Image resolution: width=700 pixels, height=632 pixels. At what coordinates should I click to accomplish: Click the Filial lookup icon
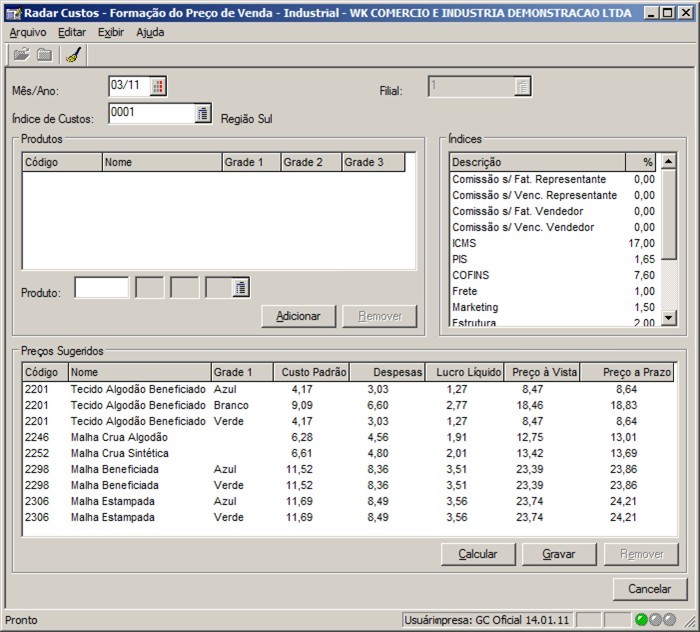tap(523, 87)
